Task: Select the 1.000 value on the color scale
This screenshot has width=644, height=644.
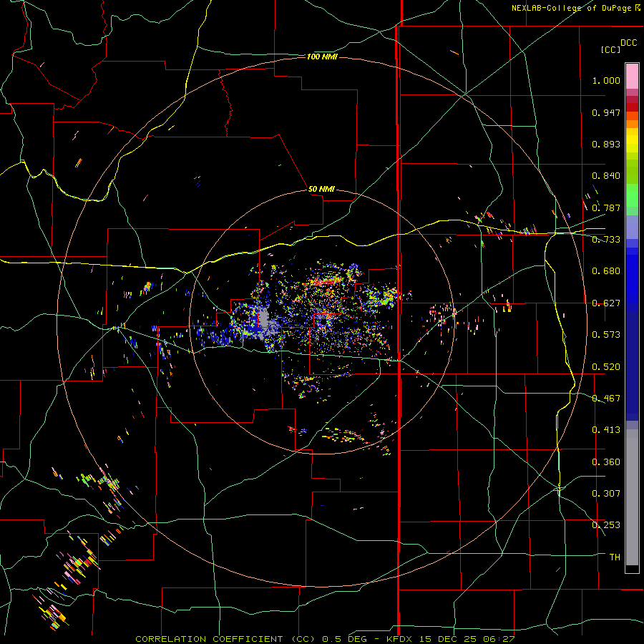Action: coord(606,80)
